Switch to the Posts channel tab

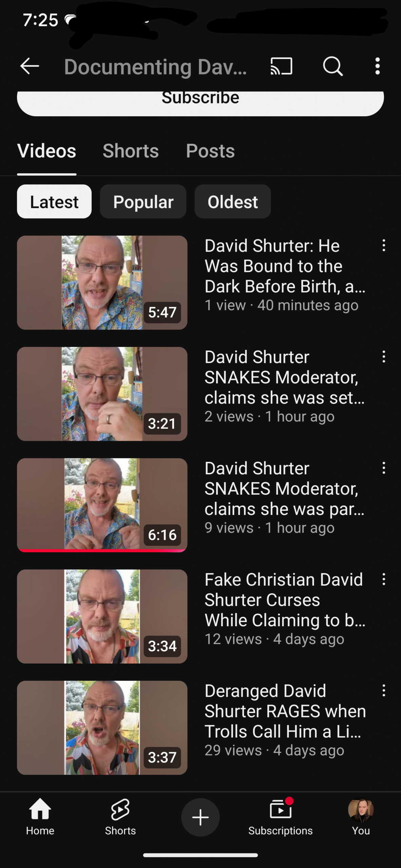pyautogui.click(x=210, y=151)
